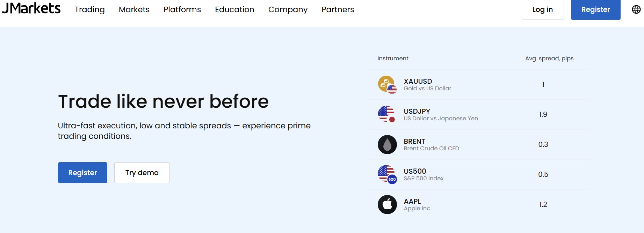Open the Markets menu
The image size is (644, 233).
(134, 9)
